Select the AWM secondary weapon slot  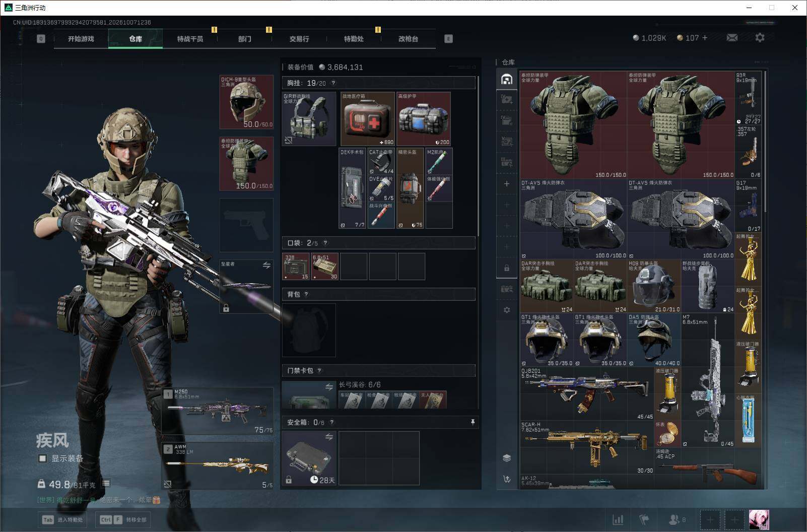click(218, 466)
